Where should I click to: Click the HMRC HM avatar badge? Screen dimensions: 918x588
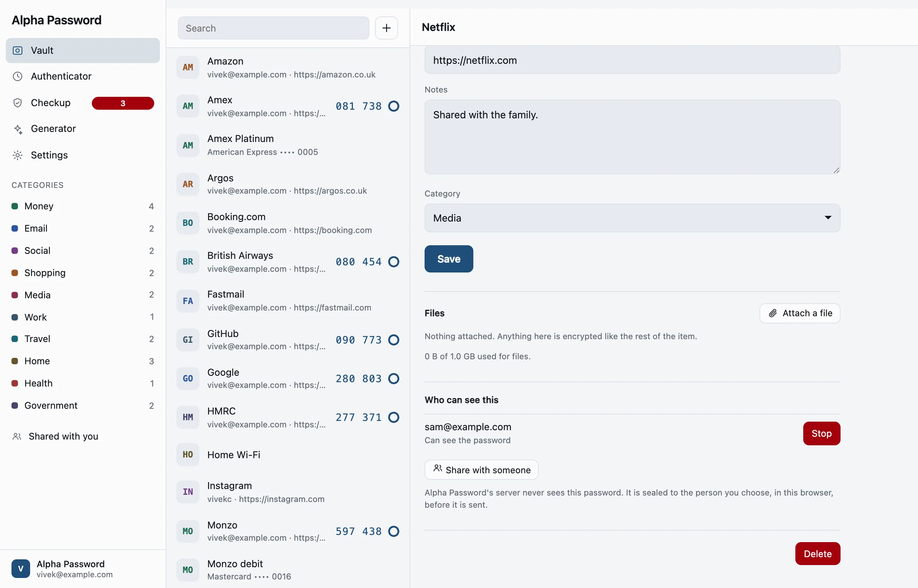coord(188,417)
